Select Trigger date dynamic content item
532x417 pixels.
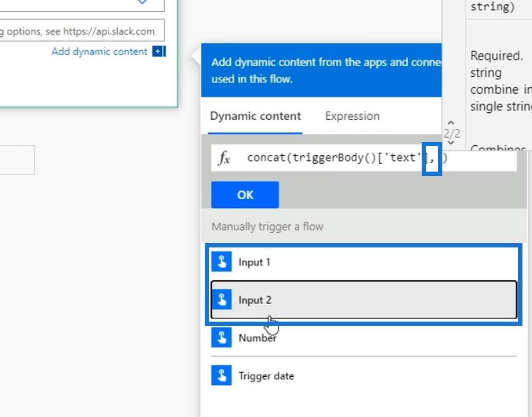pos(364,376)
